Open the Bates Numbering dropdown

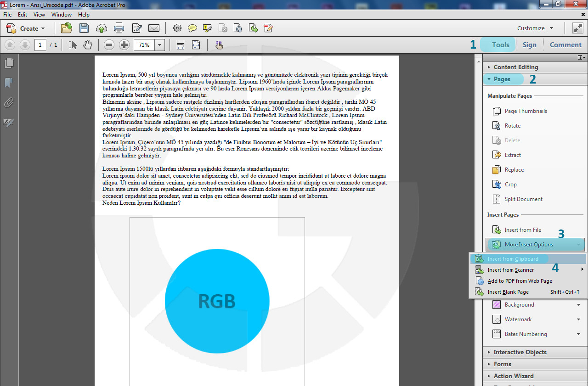(x=578, y=334)
